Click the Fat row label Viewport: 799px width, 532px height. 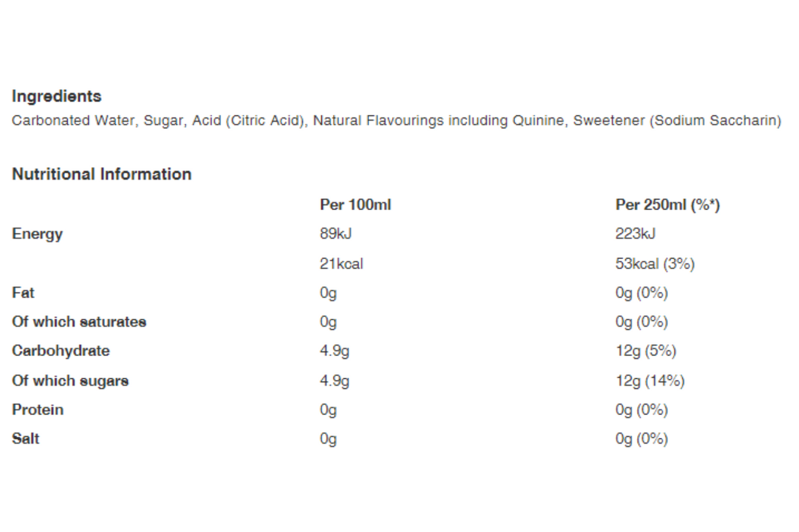23,293
